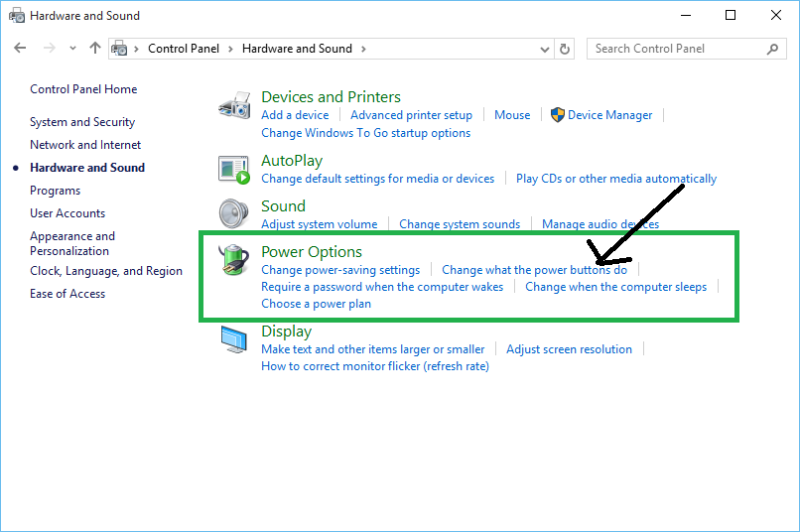800x532 pixels.
Task: Open the AutoPlay heading
Action: click(x=292, y=161)
